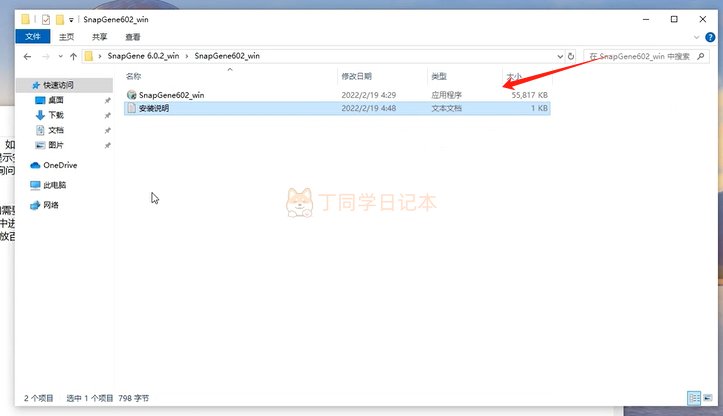
Task: Open 图片 in the navigation pane
Action: (56, 145)
